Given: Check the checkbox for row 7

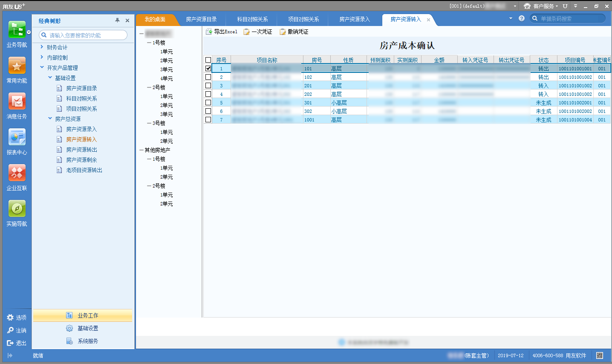Looking at the screenshot, I should 208,119.
